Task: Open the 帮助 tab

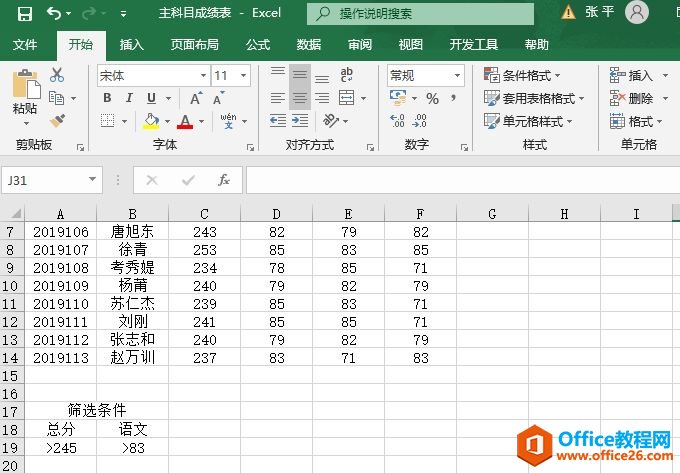Action: click(536, 45)
